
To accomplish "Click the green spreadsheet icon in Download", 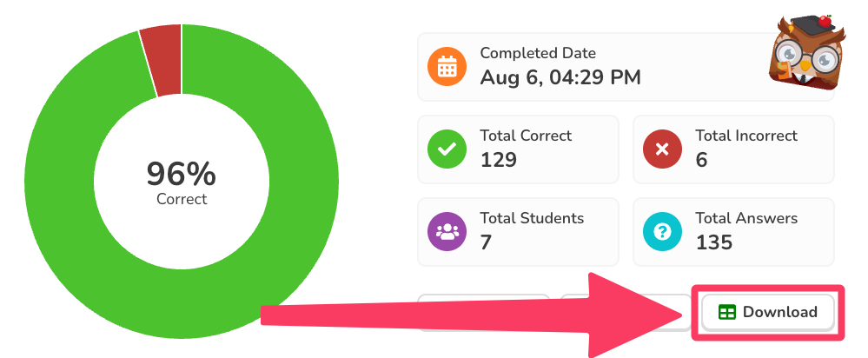I will 727,313.
